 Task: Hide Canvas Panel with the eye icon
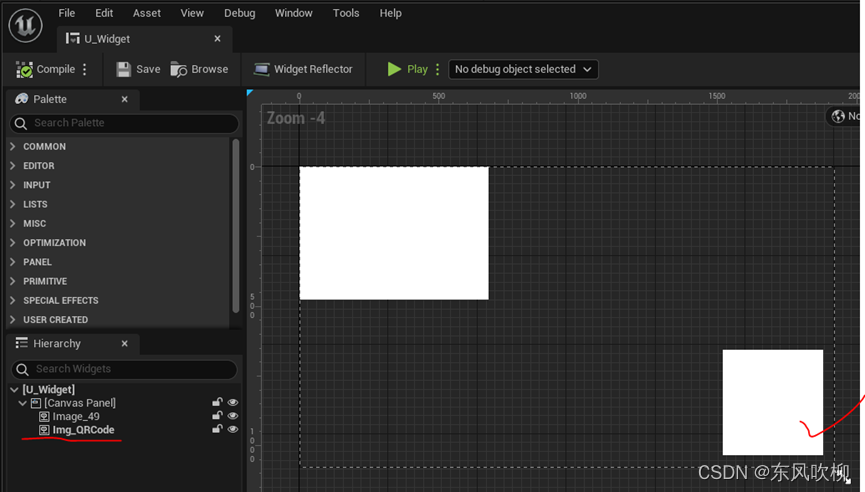(x=233, y=403)
